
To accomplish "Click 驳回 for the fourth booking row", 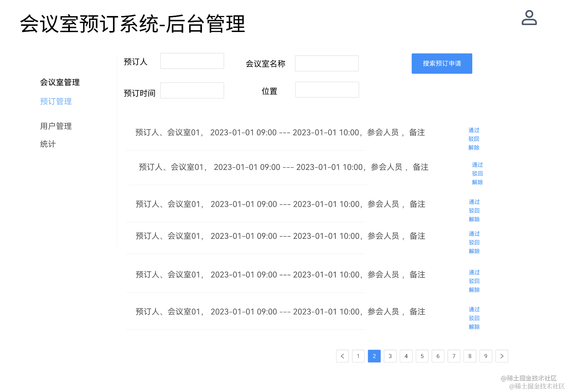I will point(474,242).
